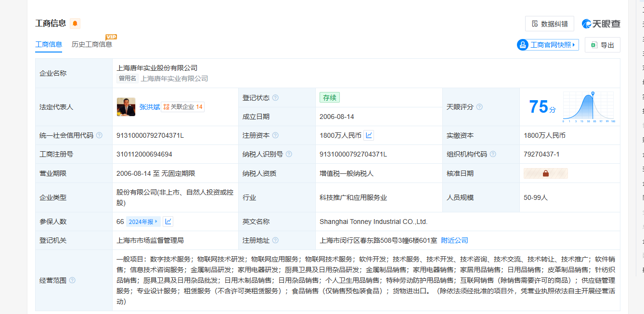Click help icon beside 统一社会信用代码
The image size is (644, 314).
[99, 135]
